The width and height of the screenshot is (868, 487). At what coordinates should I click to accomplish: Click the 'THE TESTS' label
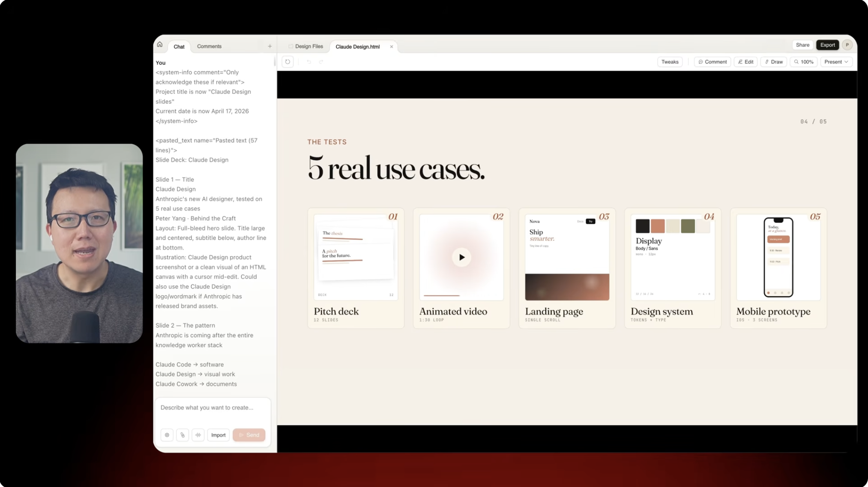(x=327, y=142)
